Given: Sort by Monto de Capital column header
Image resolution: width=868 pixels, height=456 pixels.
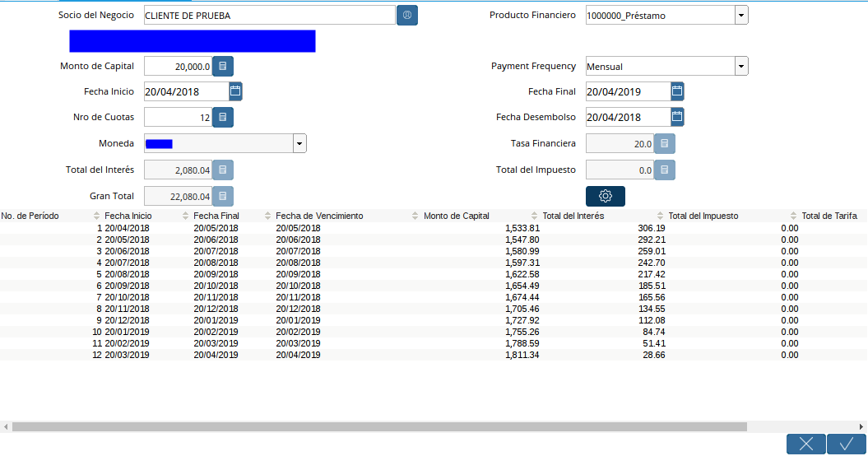Looking at the screenshot, I should point(457,216).
